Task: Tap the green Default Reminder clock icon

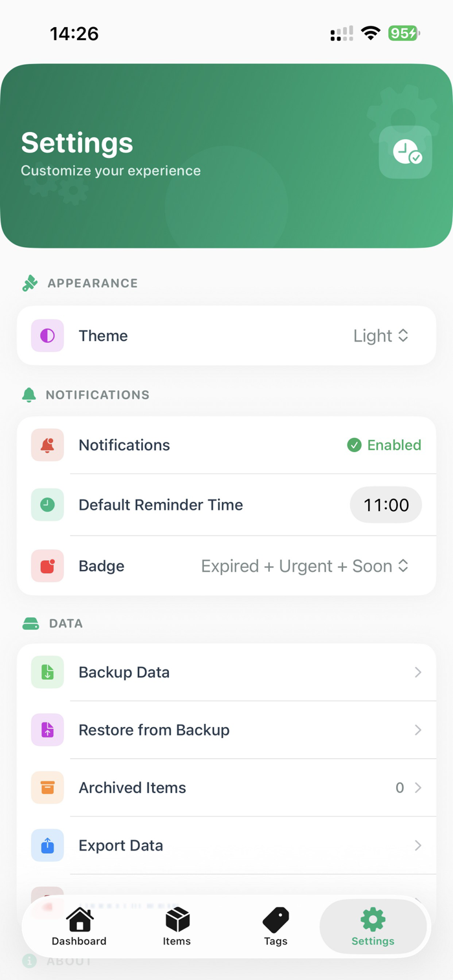Action: (x=47, y=505)
